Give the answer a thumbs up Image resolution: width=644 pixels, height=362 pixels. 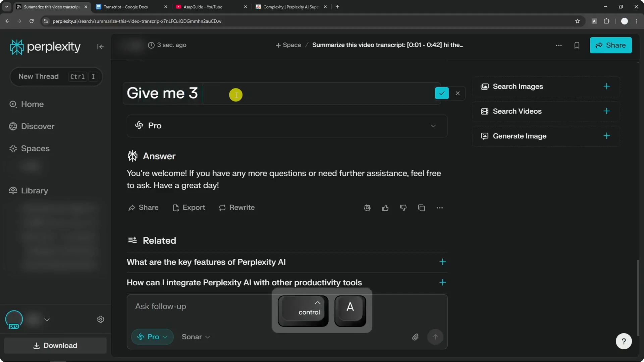pos(385,208)
